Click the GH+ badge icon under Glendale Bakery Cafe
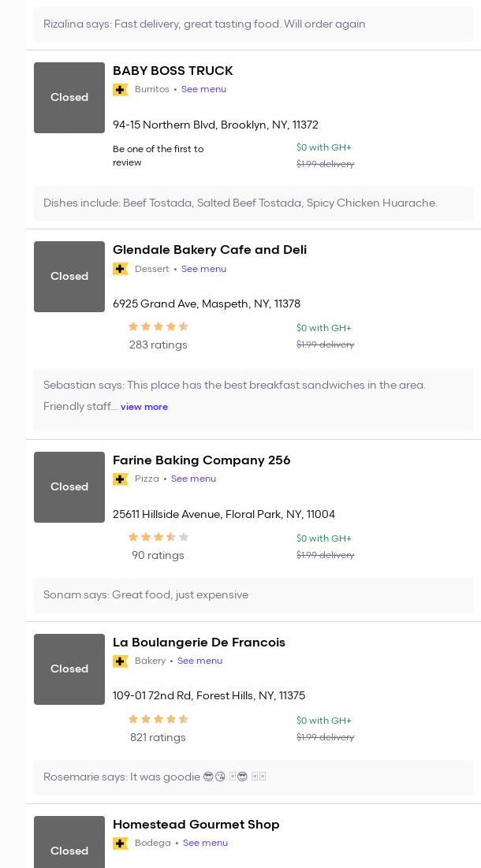 pyautogui.click(x=121, y=270)
